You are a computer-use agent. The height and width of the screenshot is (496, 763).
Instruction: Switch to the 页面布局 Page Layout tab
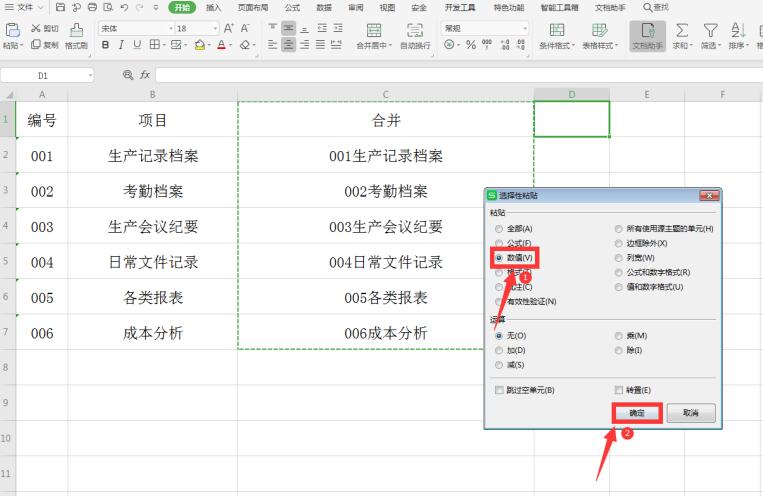click(x=253, y=7)
